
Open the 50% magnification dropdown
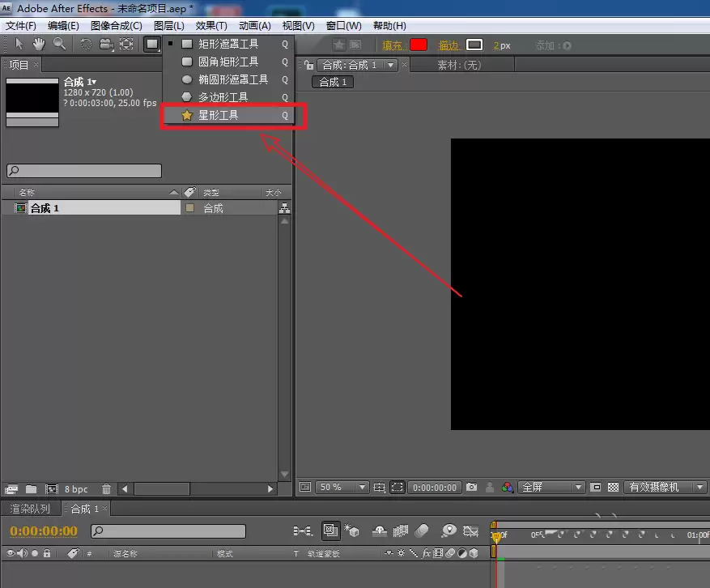pyautogui.click(x=342, y=487)
